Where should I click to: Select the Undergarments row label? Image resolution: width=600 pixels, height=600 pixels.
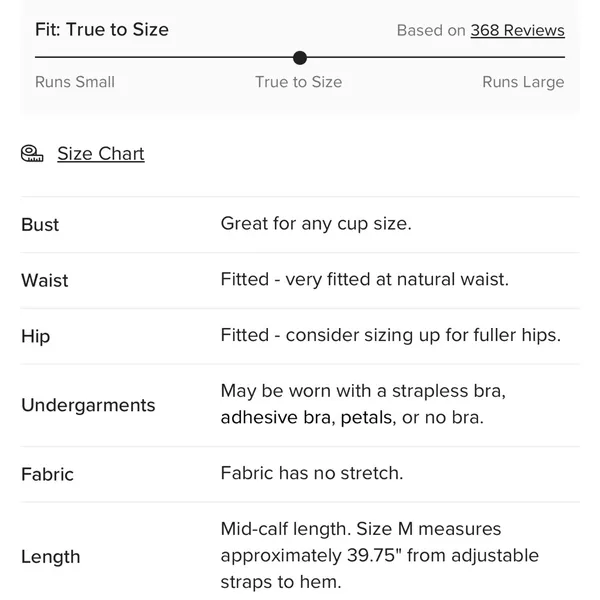pos(88,405)
